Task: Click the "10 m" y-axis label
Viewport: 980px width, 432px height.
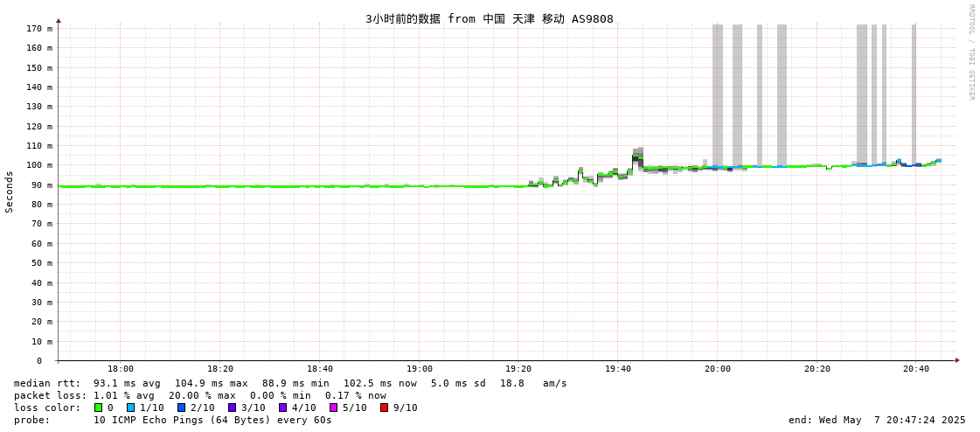Action: (x=42, y=341)
